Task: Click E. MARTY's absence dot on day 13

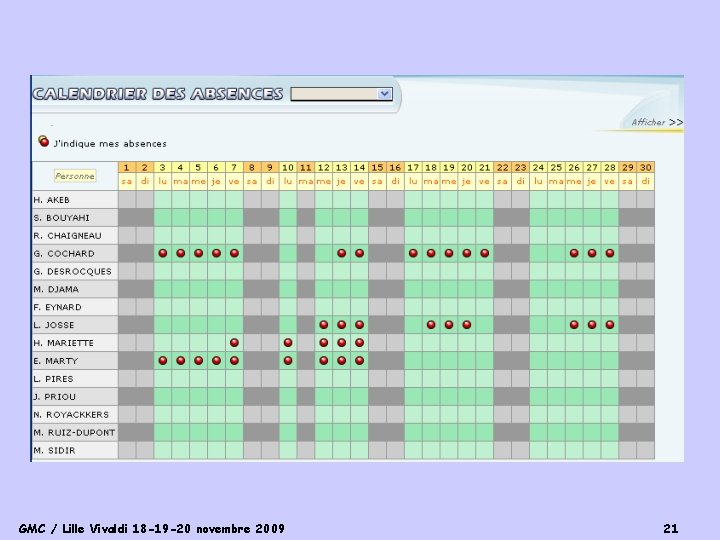Action: click(342, 360)
